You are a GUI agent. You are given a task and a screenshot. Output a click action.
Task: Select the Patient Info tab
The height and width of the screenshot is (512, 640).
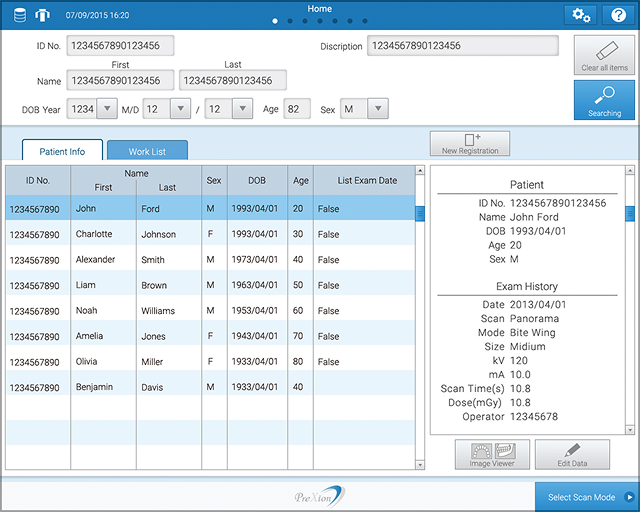tap(62, 151)
